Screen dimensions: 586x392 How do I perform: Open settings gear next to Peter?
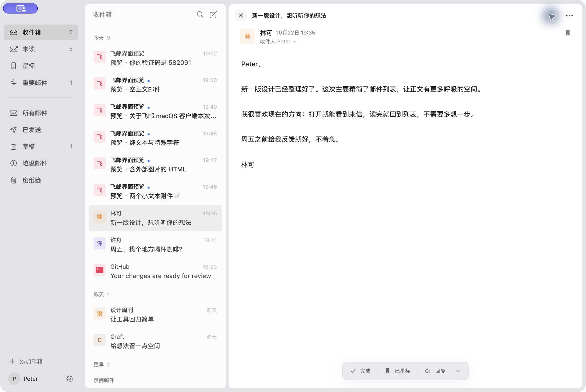pos(70,379)
